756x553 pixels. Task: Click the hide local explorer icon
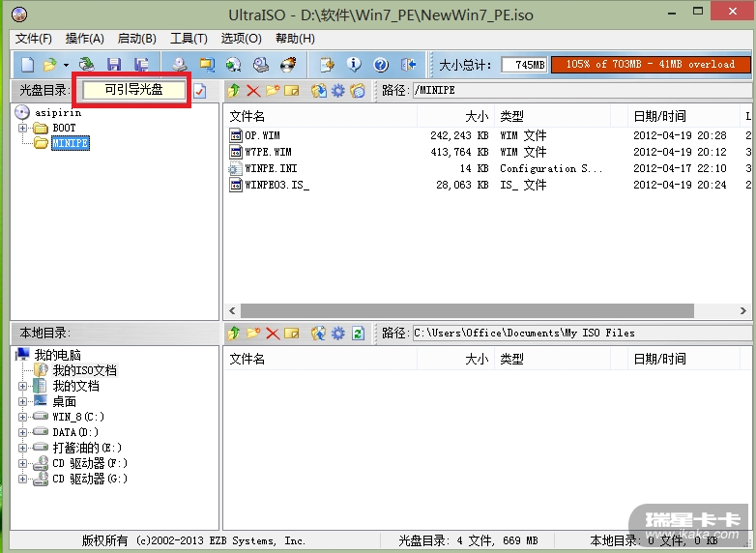[358, 90]
